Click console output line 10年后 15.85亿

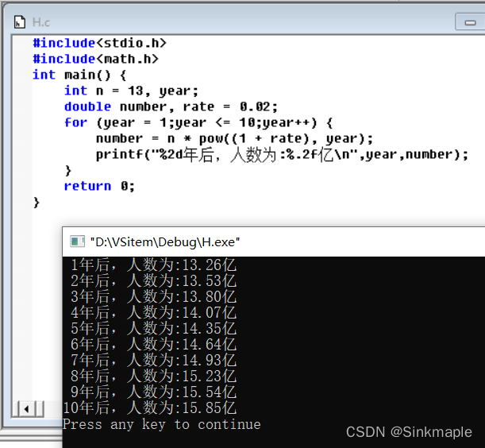pyautogui.click(x=150, y=407)
